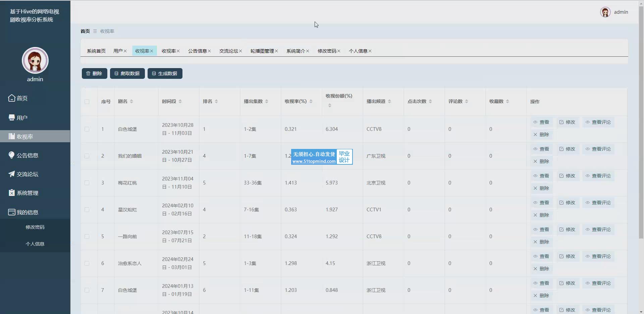Screen dimensions: 644x314
Task: Check row 5 一路向前 checkbox
Action: 87,237
